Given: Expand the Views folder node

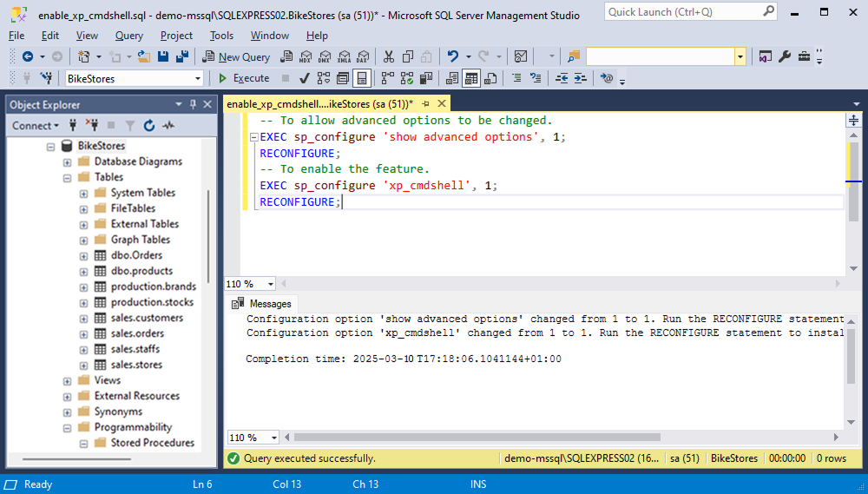Looking at the screenshot, I should [x=67, y=382].
